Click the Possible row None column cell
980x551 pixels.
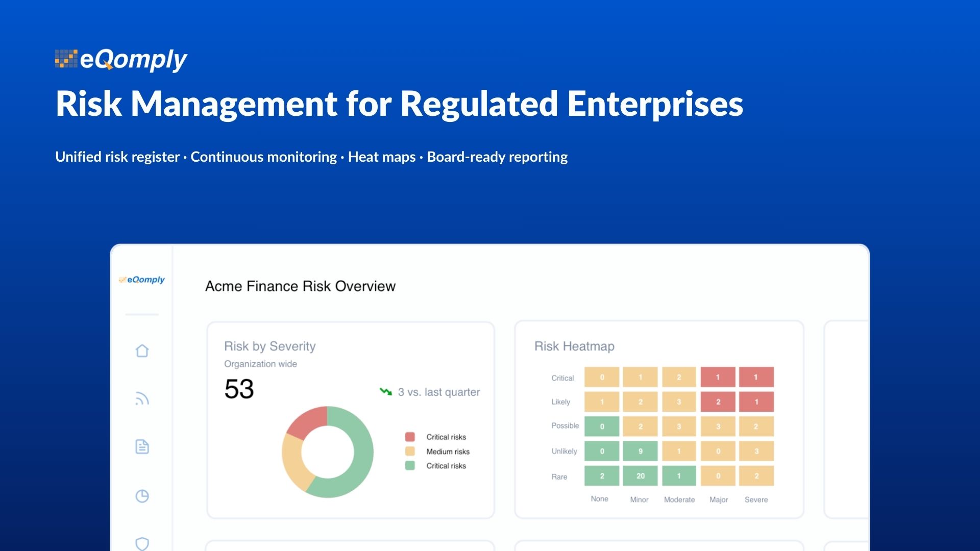(x=602, y=426)
